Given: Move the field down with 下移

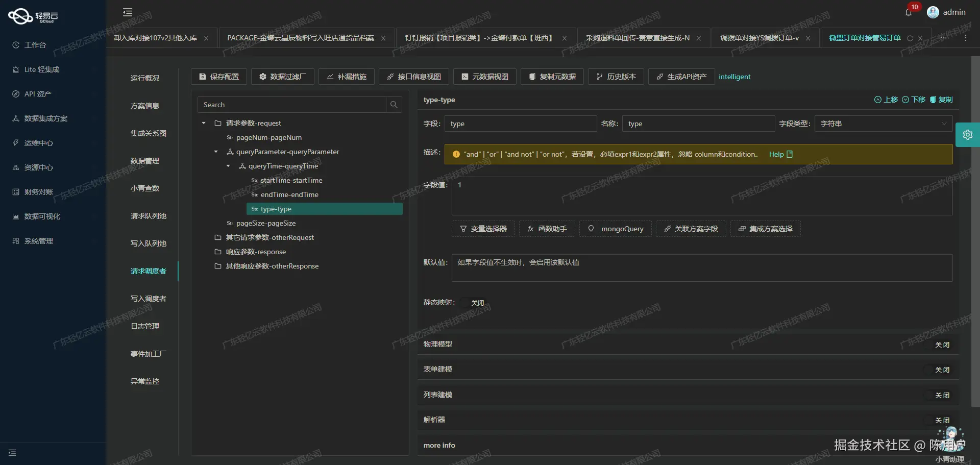Looking at the screenshot, I should (x=914, y=100).
